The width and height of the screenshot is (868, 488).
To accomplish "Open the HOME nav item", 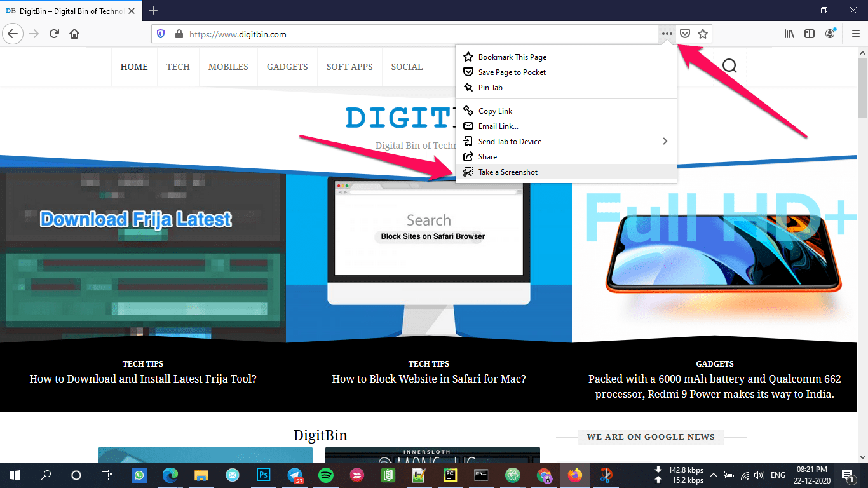I will [x=134, y=67].
